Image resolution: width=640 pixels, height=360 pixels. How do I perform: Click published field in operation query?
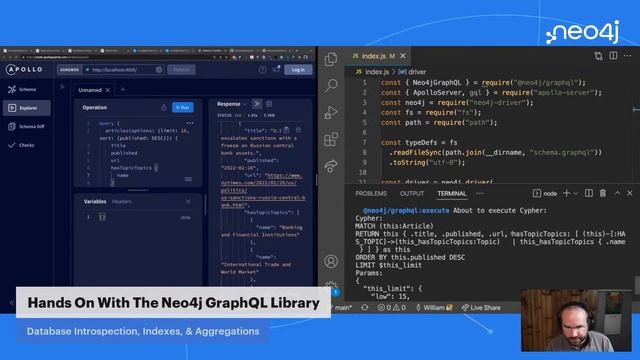tap(124, 153)
